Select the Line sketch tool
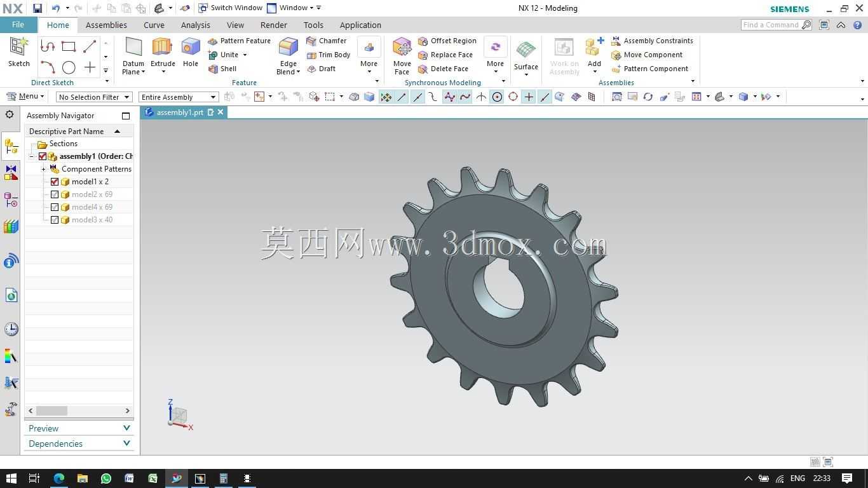This screenshot has width=868, height=488. coord(90,46)
